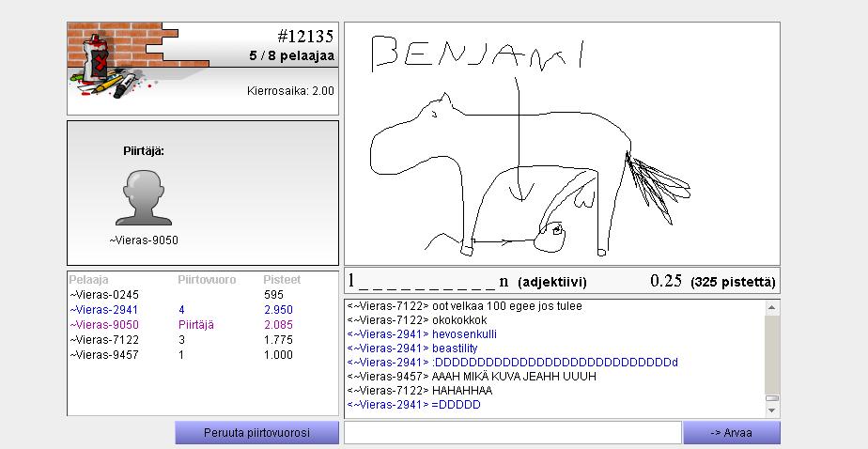
Task: Click the BENJAMI text on the drawing canvas
Action: coord(478,54)
